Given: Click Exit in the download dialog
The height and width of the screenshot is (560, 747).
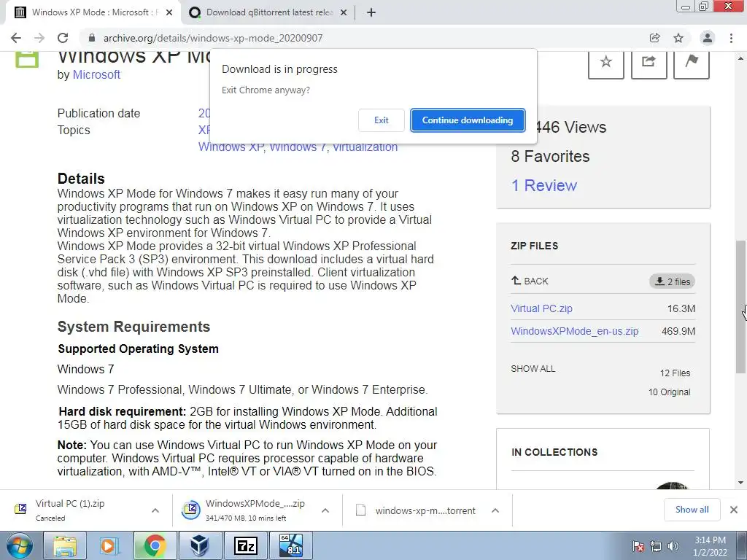Looking at the screenshot, I should 381,120.
